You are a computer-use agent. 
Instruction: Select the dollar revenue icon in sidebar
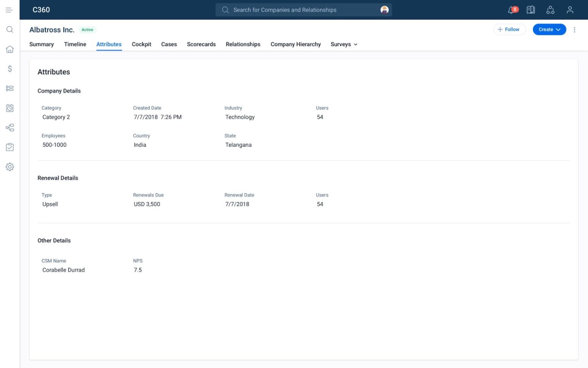coord(10,69)
